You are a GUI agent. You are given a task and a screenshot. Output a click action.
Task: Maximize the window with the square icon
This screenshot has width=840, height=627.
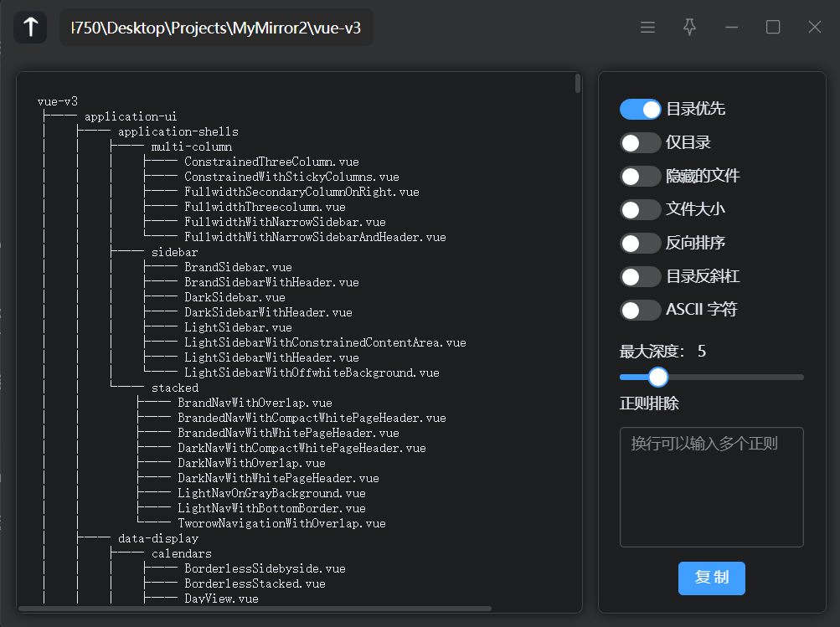tap(773, 28)
